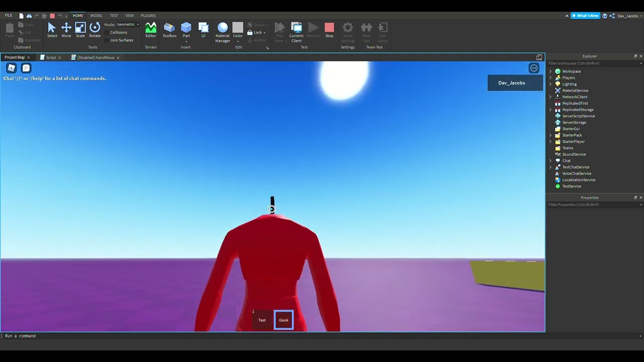
Task: Open the Toolbox panel
Action: point(170,30)
